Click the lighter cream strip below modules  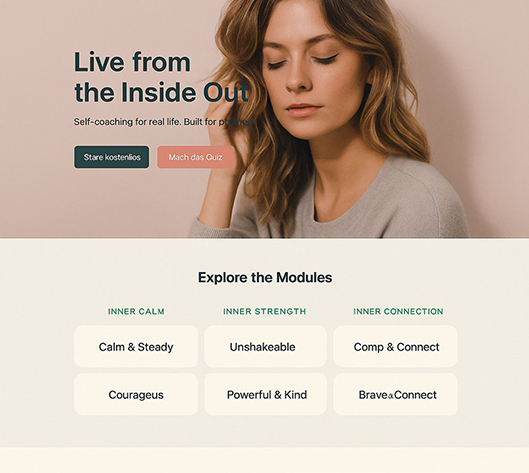click(264, 460)
